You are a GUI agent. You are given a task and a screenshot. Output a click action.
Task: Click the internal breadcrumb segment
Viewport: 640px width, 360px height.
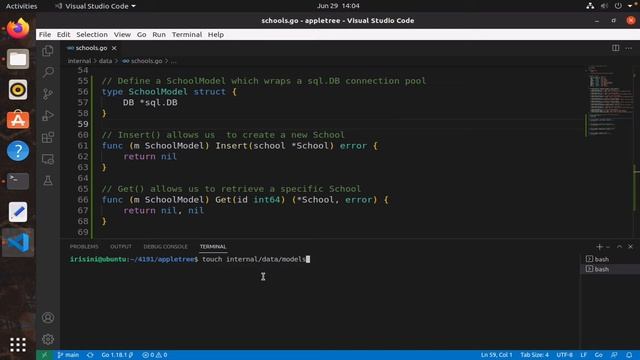point(79,61)
